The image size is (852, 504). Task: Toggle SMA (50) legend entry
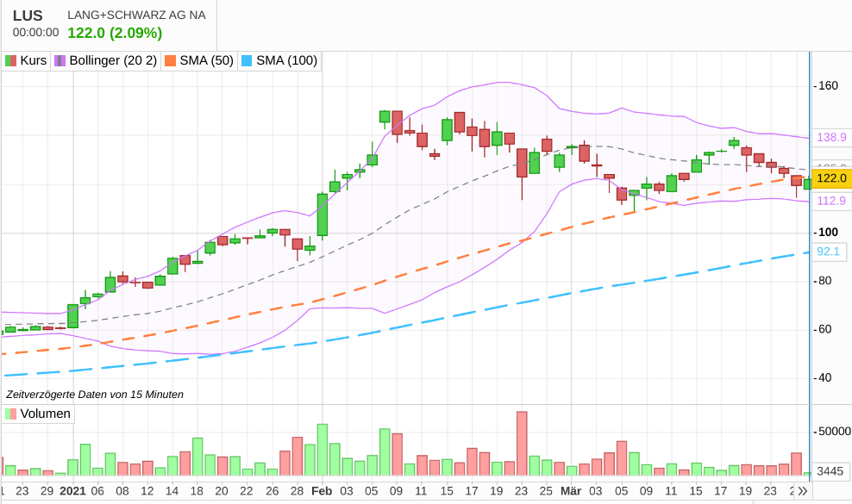pyautogui.click(x=199, y=60)
